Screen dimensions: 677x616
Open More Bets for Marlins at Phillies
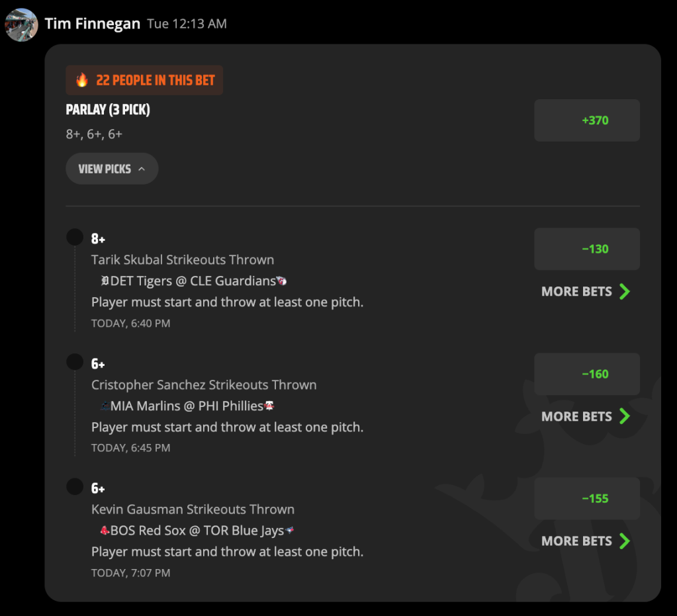coord(586,416)
